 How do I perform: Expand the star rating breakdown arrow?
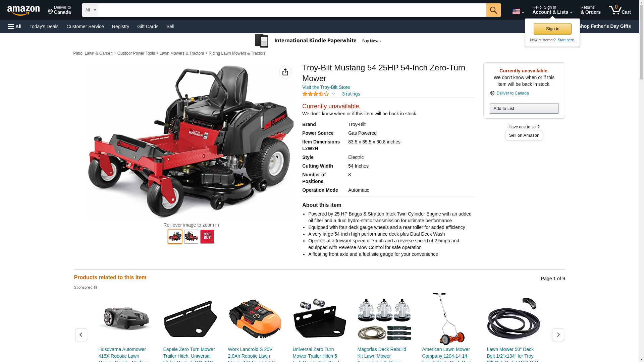[333, 94]
